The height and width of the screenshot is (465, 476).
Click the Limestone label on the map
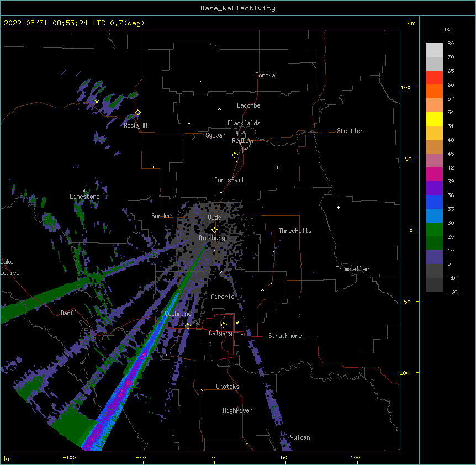84,197
